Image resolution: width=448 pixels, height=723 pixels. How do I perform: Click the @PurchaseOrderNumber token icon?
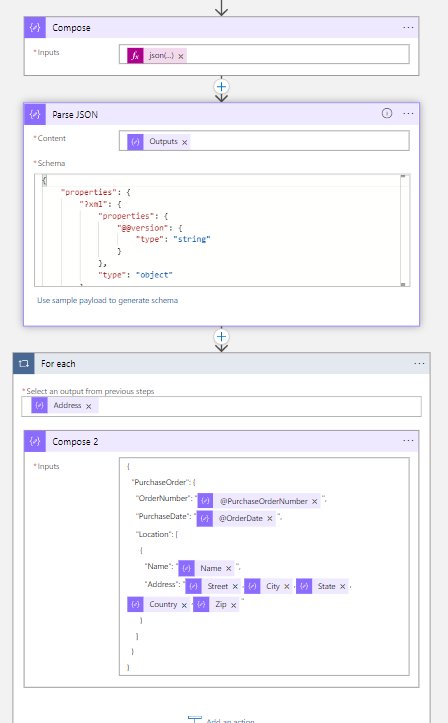205,501
